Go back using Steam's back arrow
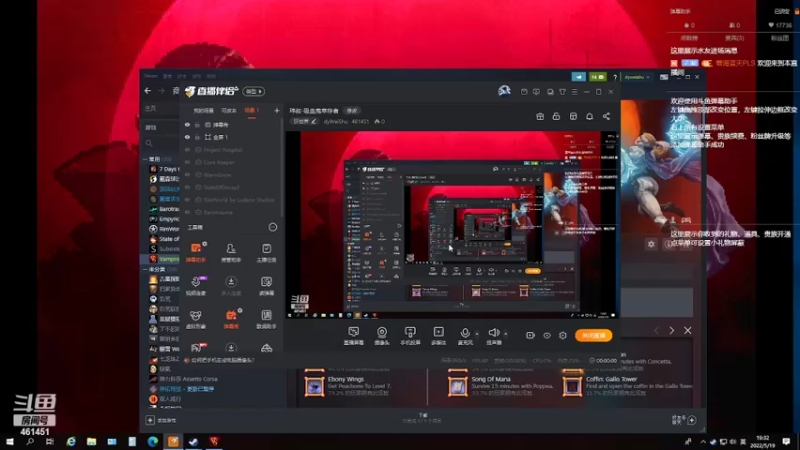Image resolution: width=800 pixels, height=450 pixels. (147, 91)
